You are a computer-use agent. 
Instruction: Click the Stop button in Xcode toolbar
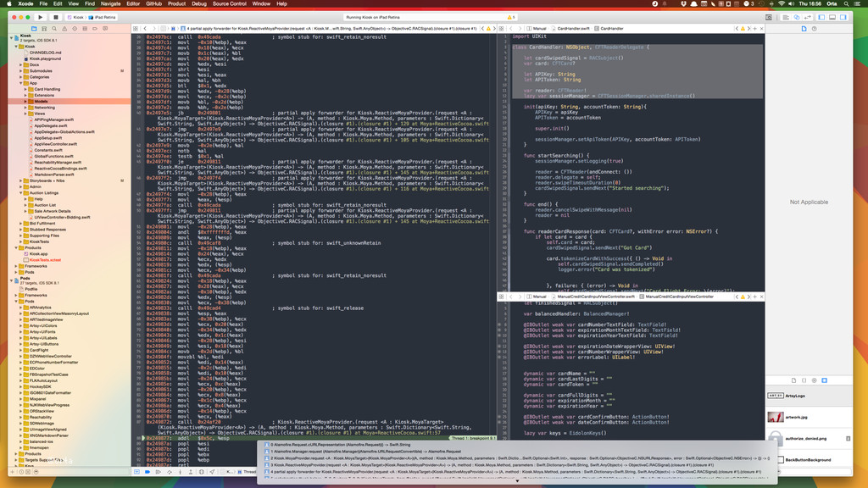(x=55, y=17)
